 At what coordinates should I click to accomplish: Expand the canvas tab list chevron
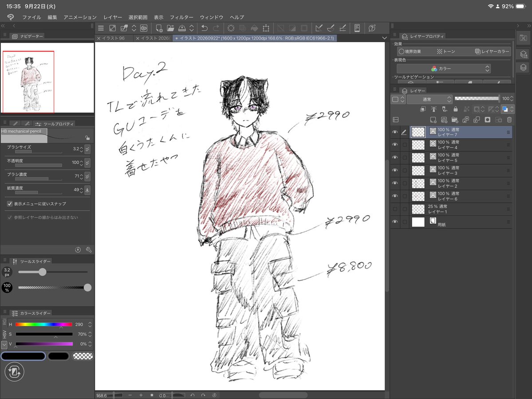[384, 38]
